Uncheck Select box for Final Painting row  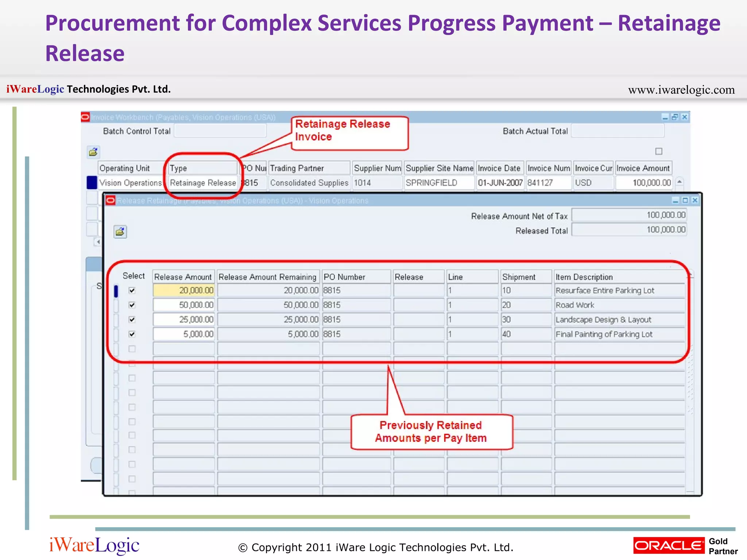coord(132,334)
